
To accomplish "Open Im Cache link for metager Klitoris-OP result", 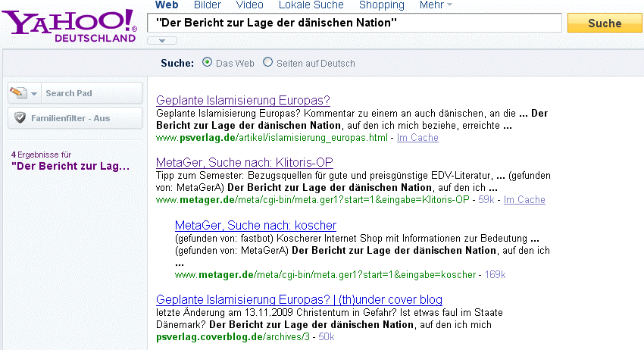I will (524, 200).
